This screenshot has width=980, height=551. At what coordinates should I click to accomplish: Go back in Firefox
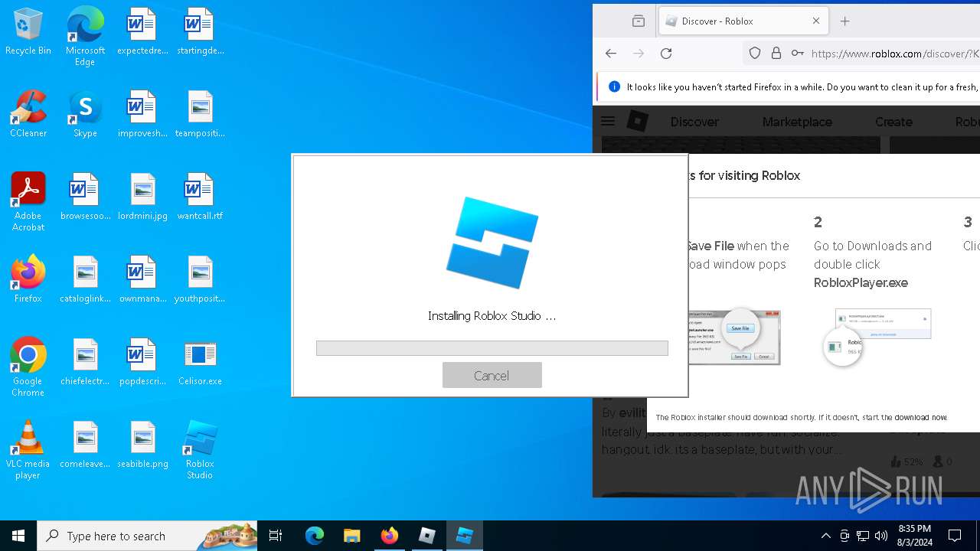tap(610, 53)
